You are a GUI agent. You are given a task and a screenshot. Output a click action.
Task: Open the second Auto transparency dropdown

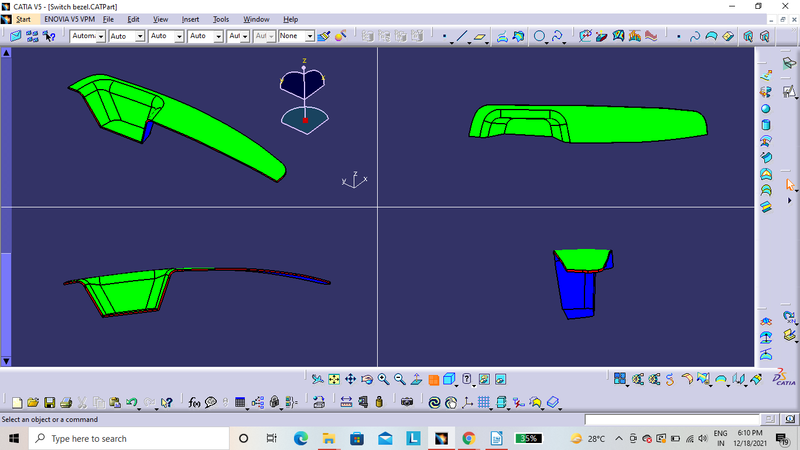[127, 36]
